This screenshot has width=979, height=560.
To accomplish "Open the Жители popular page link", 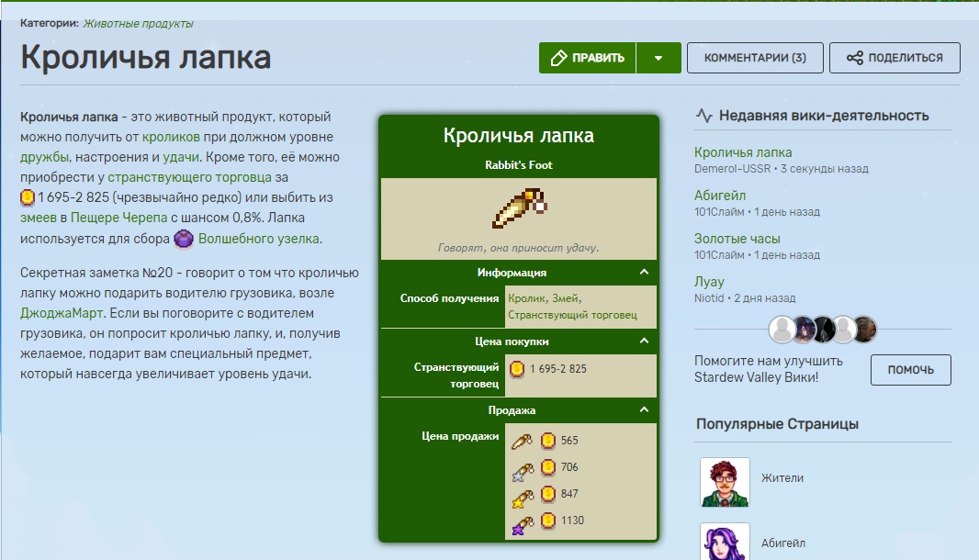I will pos(782,478).
